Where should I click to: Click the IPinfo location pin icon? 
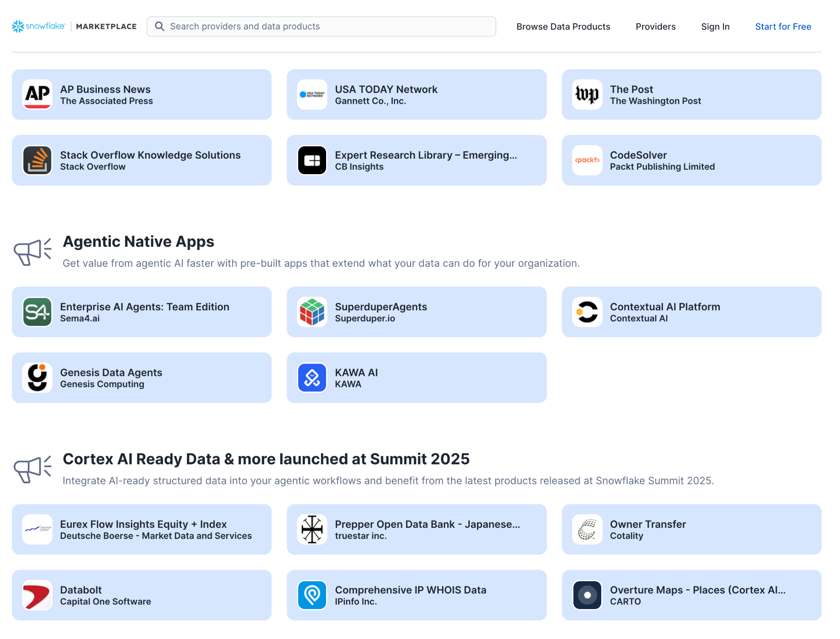pos(312,595)
